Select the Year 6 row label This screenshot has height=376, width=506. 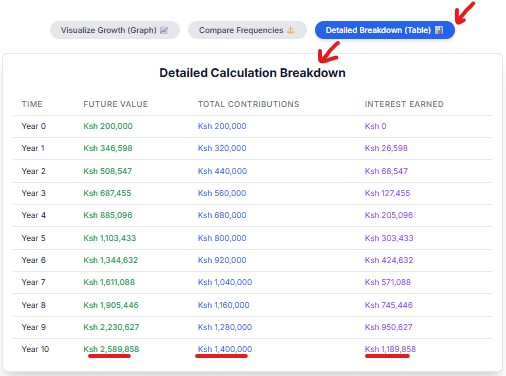(x=34, y=260)
